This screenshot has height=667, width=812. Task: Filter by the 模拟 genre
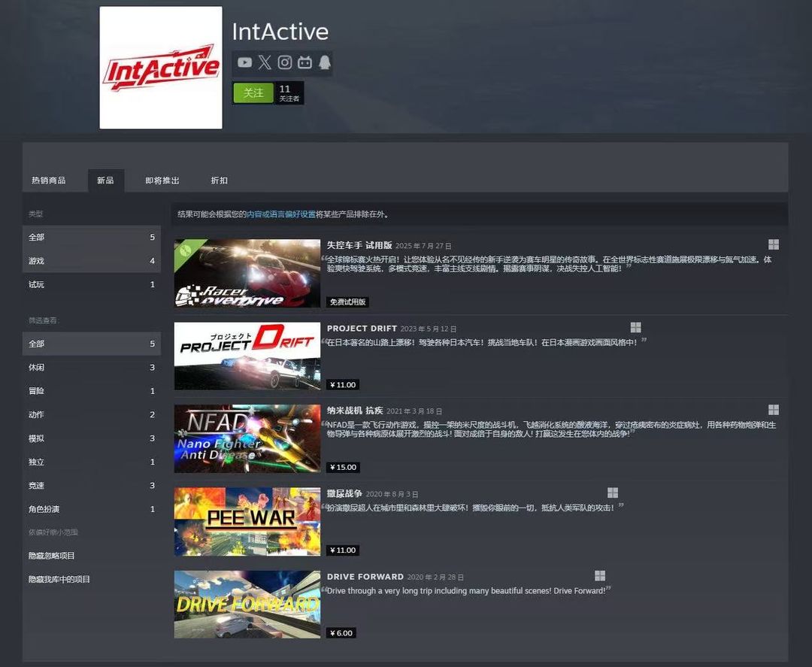(x=92, y=438)
